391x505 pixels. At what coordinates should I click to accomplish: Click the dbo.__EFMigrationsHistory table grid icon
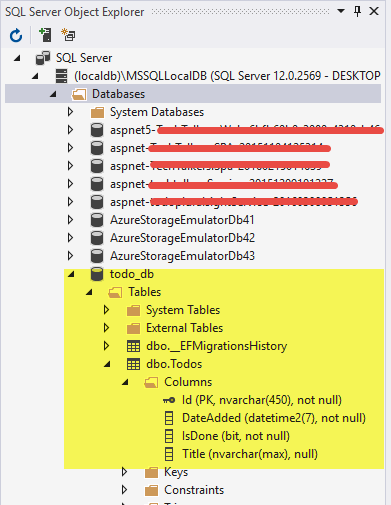(133, 346)
